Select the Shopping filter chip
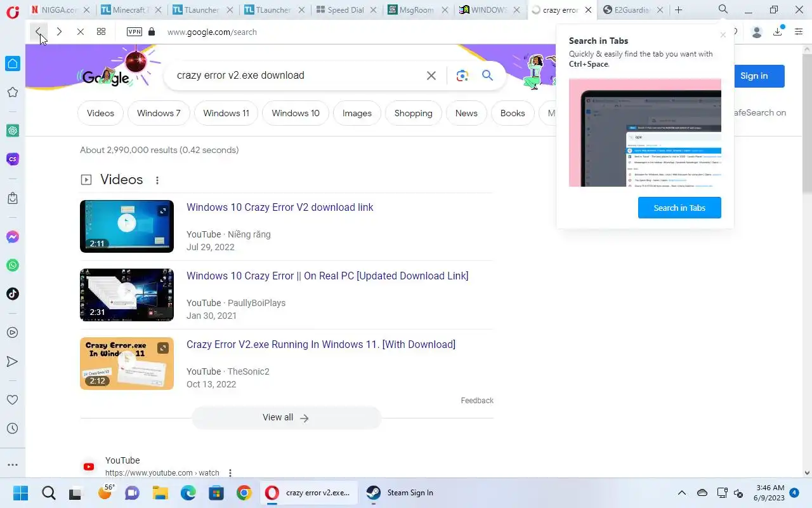The image size is (812, 508). (413, 113)
